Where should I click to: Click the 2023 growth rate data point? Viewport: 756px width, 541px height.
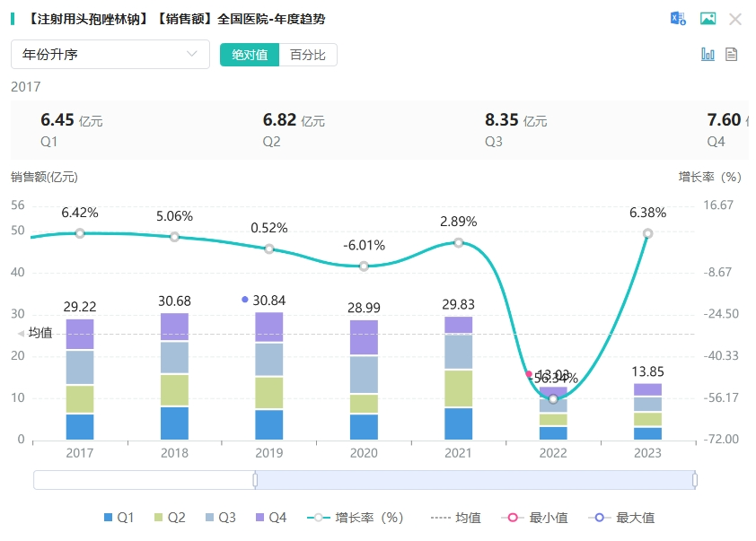pyautogui.click(x=647, y=233)
